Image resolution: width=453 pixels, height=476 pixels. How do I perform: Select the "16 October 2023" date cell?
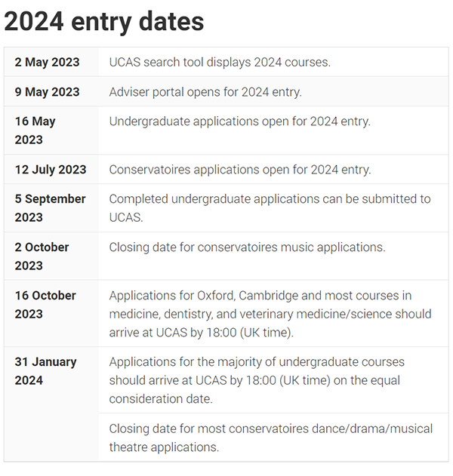pos(46,304)
